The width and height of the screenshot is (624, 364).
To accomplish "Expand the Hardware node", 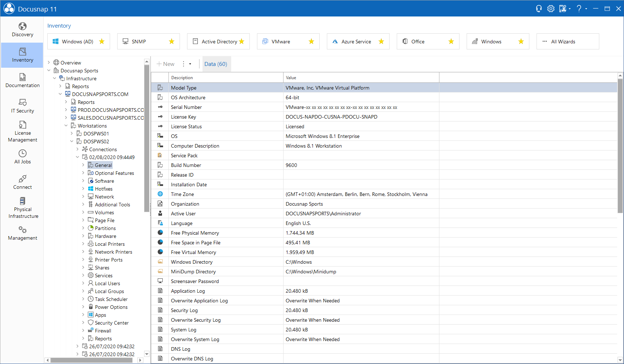I will point(83,236).
